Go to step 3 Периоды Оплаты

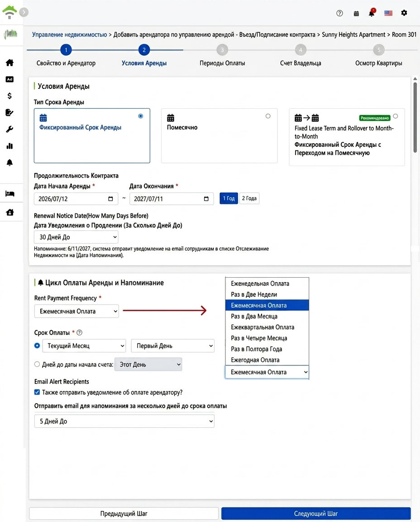(222, 50)
